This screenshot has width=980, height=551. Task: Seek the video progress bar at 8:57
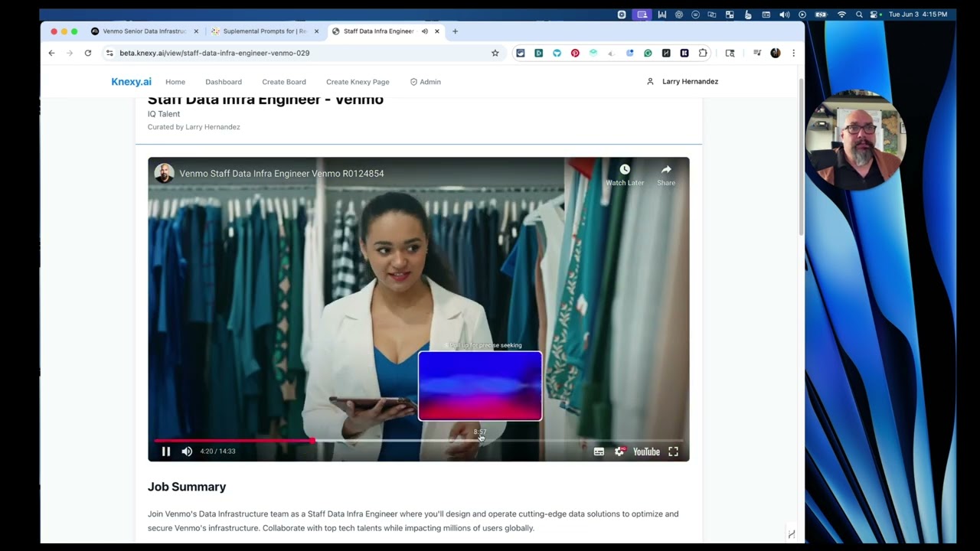coord(480,441)
